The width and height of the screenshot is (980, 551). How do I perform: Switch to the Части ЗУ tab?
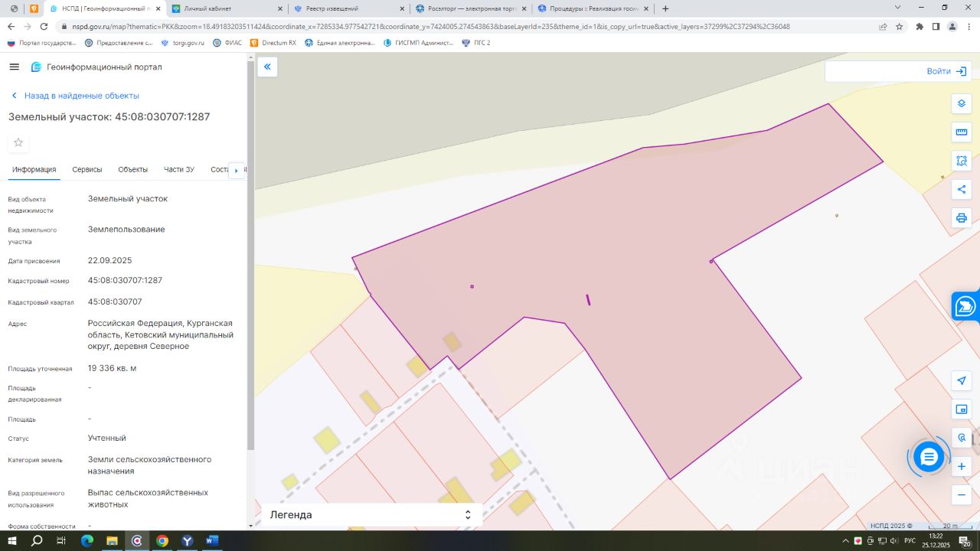(x=179, y=169)
